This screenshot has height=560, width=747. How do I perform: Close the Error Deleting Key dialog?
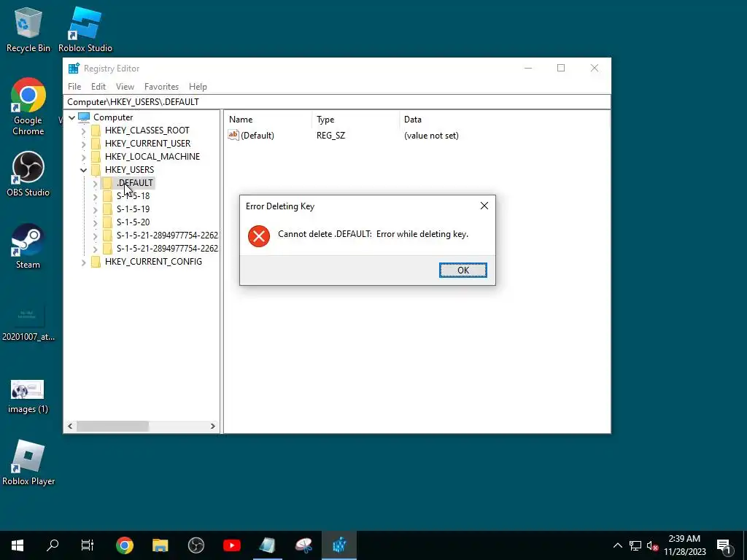[x=484, y=206]
